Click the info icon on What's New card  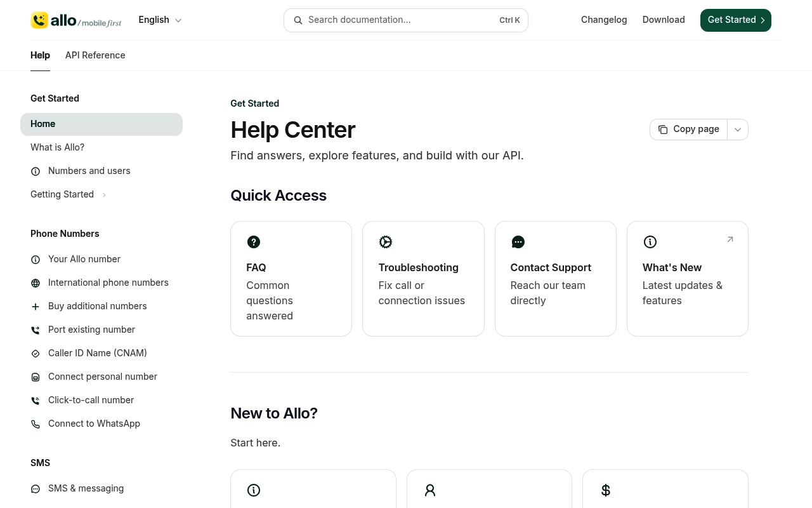[x=650, y=242]
